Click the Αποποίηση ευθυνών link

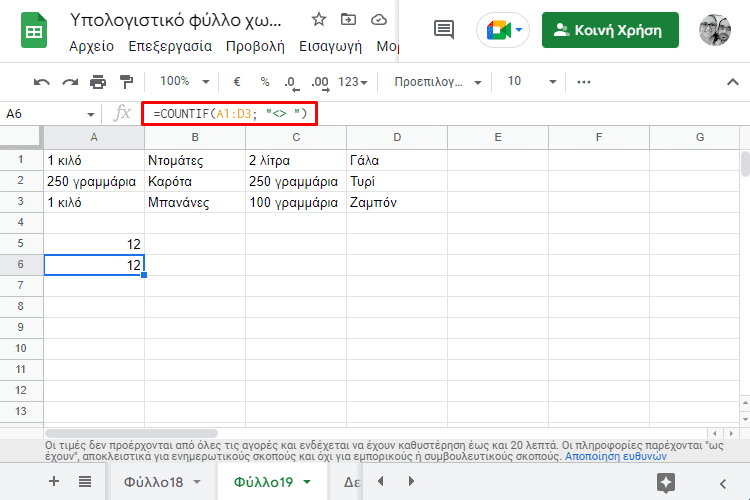point(616,456)
